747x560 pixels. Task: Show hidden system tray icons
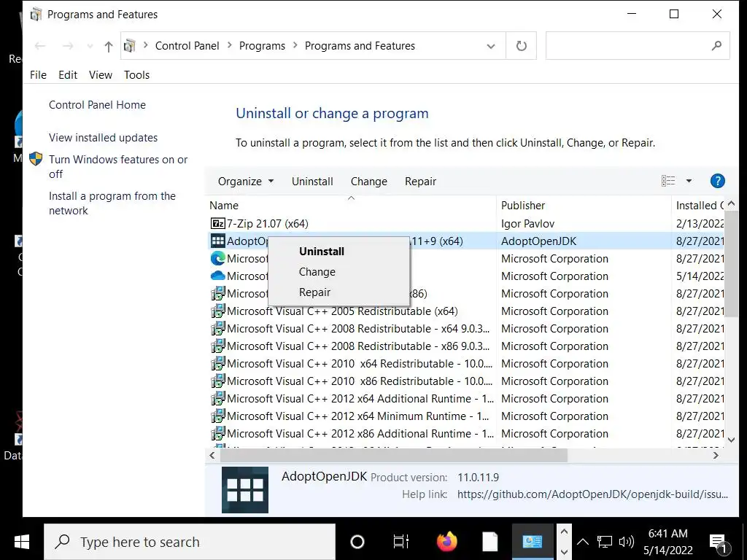(x=582, y=542)
